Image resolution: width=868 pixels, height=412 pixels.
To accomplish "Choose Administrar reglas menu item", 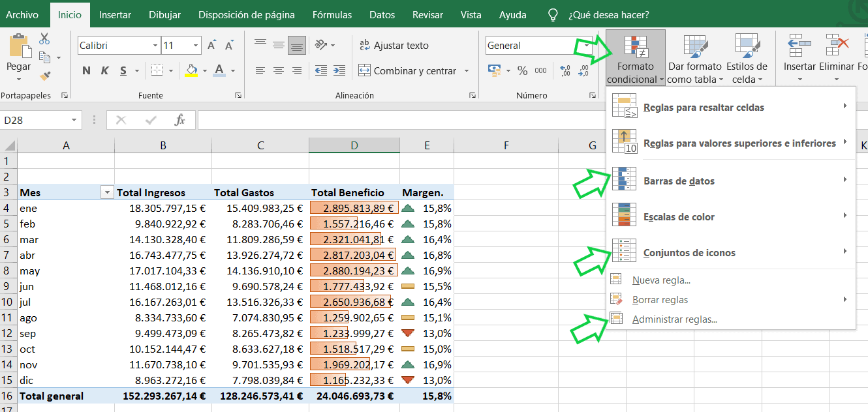I will [x=730, y=319].
